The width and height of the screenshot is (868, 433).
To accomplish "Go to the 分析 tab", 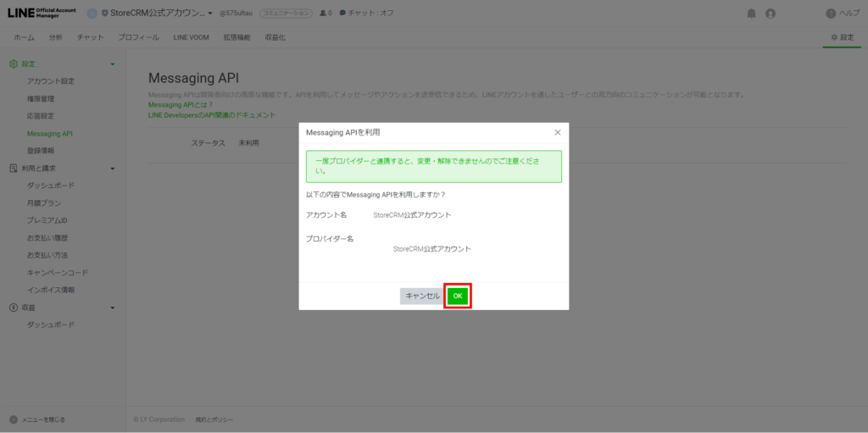I will [55, 37].
